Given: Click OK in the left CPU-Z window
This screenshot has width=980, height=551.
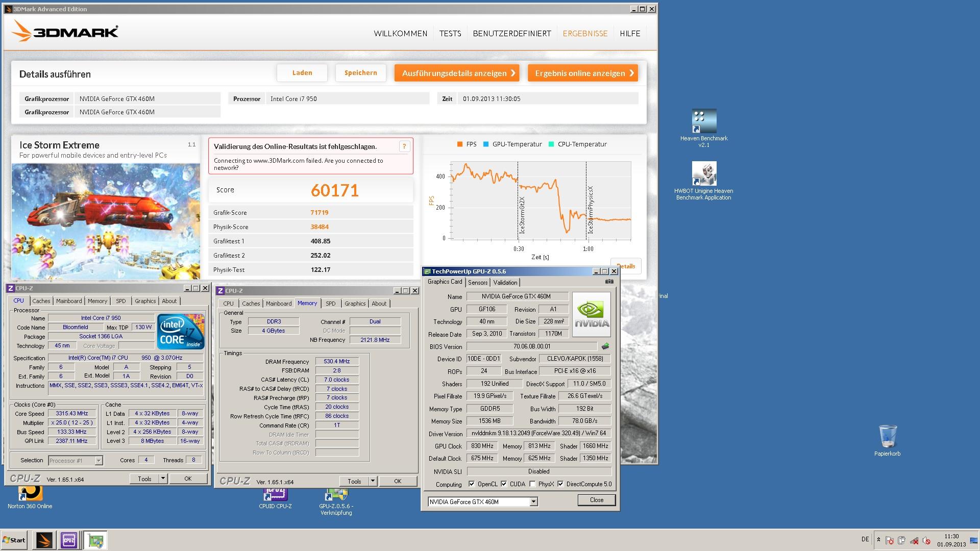Looking at the screenshot, I should (x=188, y=479).
